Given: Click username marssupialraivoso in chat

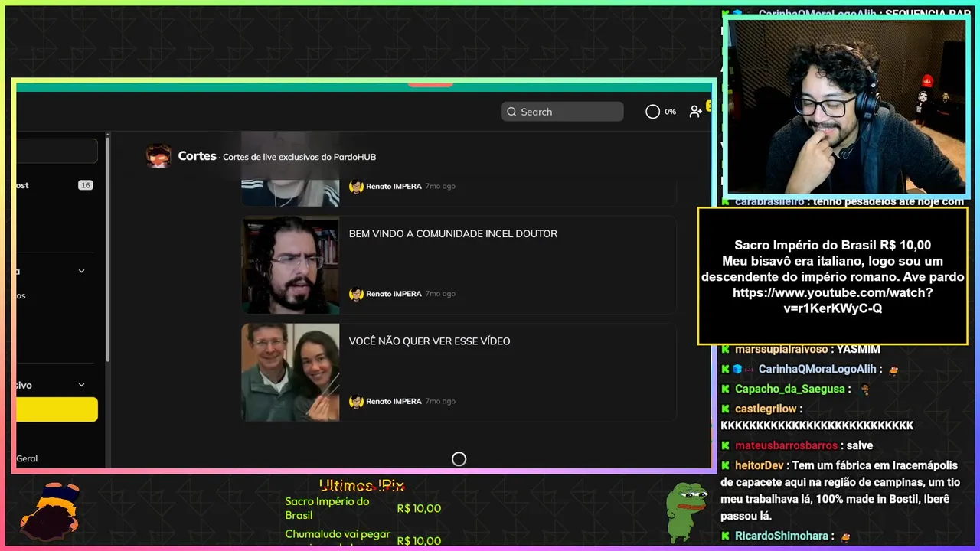Looking at the screenshot, I should (782, 349).
